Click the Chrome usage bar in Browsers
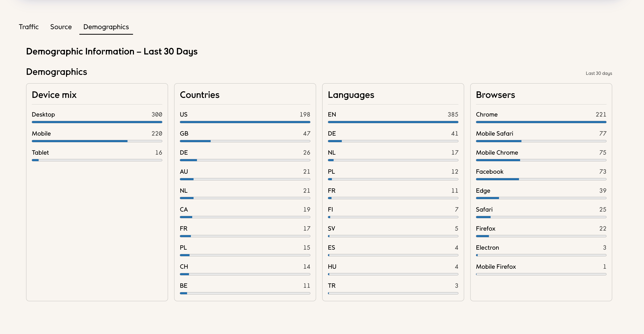Image resolution: width=644 pixels, height=334 pixels. [541, 122]
